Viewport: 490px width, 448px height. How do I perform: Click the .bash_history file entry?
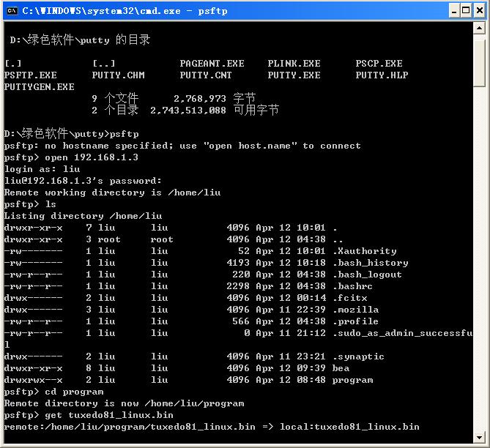click(370, 263)
